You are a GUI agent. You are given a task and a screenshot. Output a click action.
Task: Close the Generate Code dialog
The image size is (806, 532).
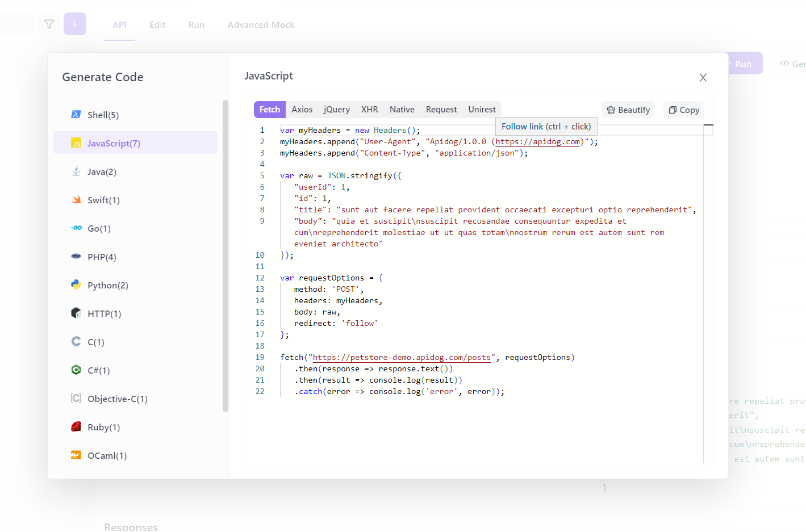pyautogui.click(x=703, y=78)
